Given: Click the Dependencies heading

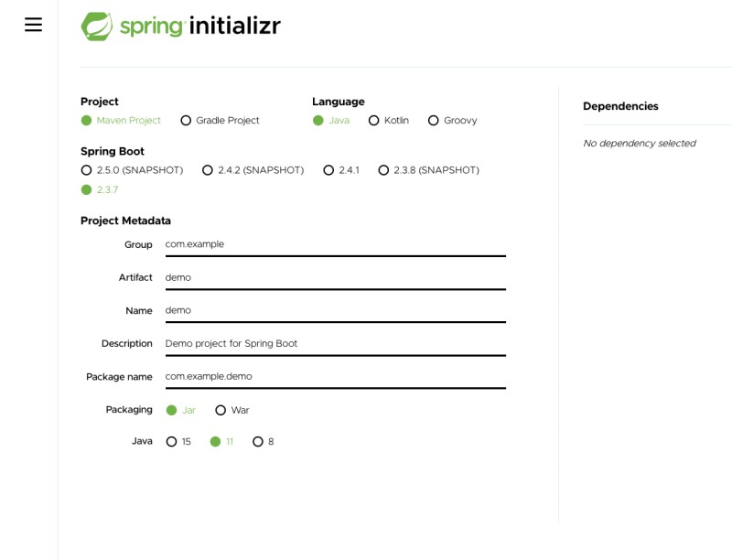Looking at the screenshot, I should point(620,106).
